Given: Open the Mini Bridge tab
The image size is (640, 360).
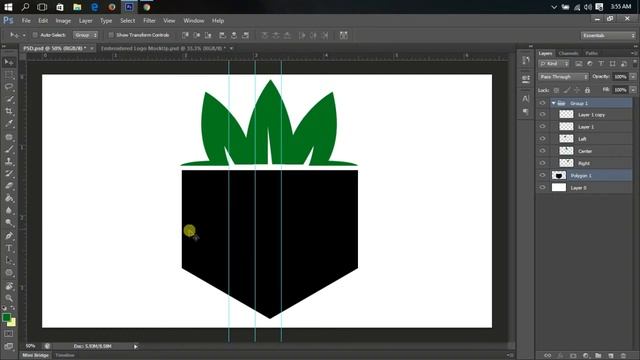Looking at the screenshot, I should (x=36, y=356).
